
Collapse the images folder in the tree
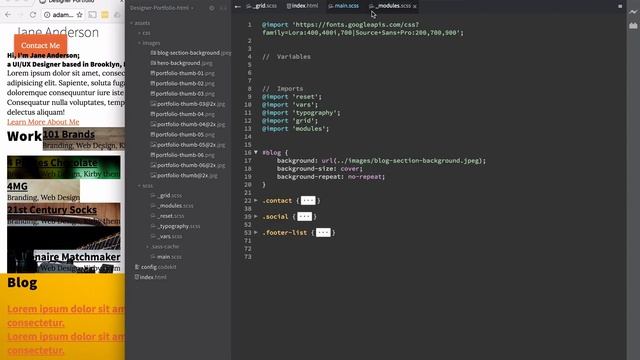pos(139,43)
